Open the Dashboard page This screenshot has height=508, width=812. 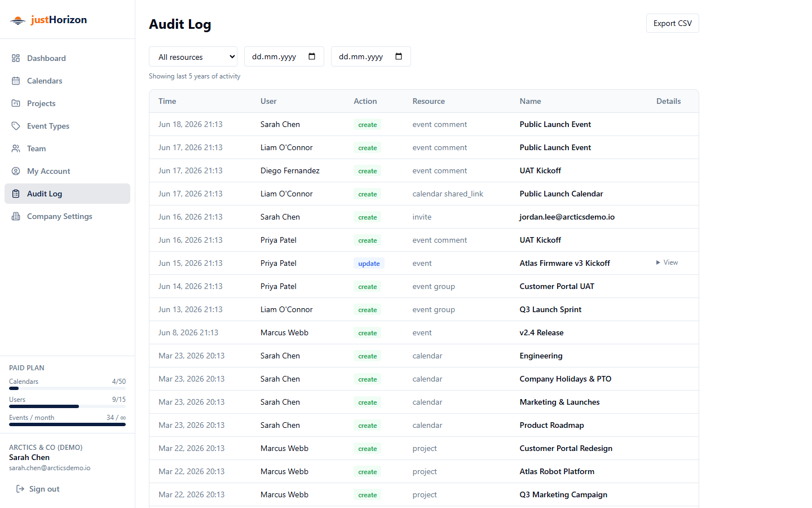(x=67, y=58)
